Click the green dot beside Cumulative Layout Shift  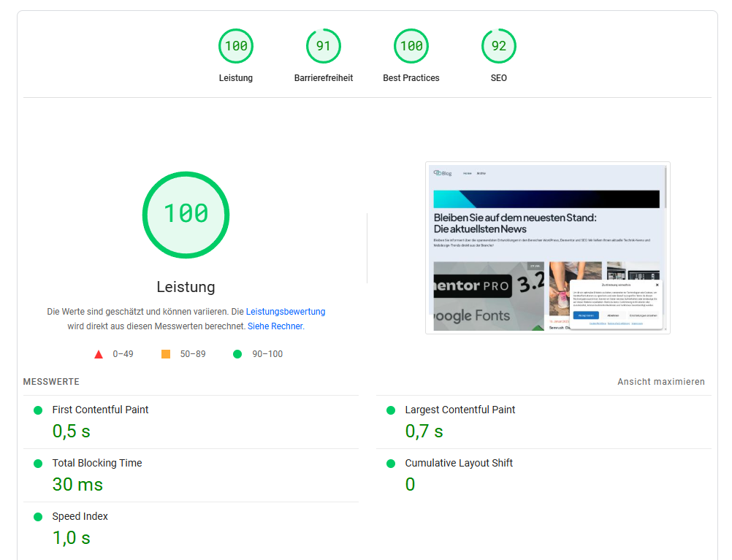point(391,463)
